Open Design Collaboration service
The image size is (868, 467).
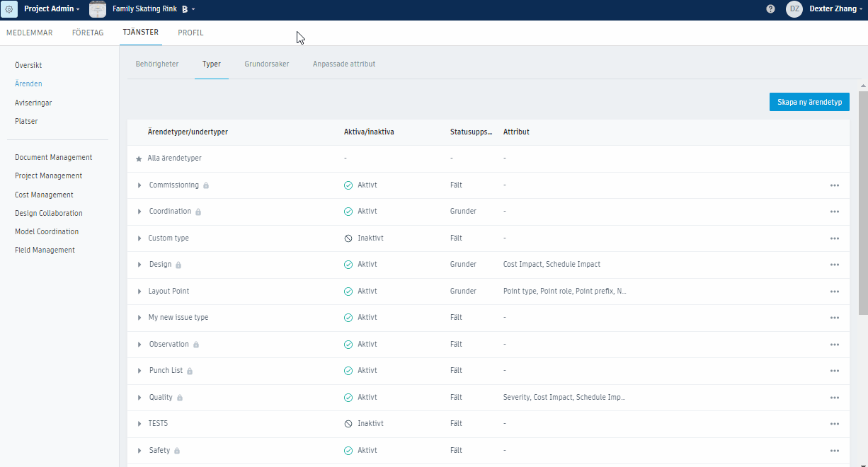(x=49, y=213)
